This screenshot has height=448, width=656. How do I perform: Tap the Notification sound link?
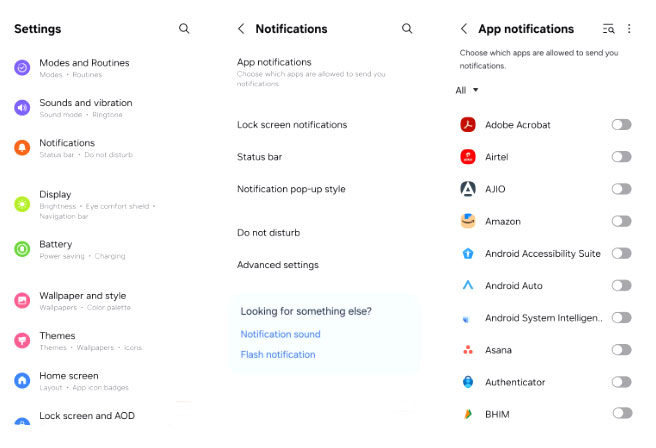(x=280, y=334)
